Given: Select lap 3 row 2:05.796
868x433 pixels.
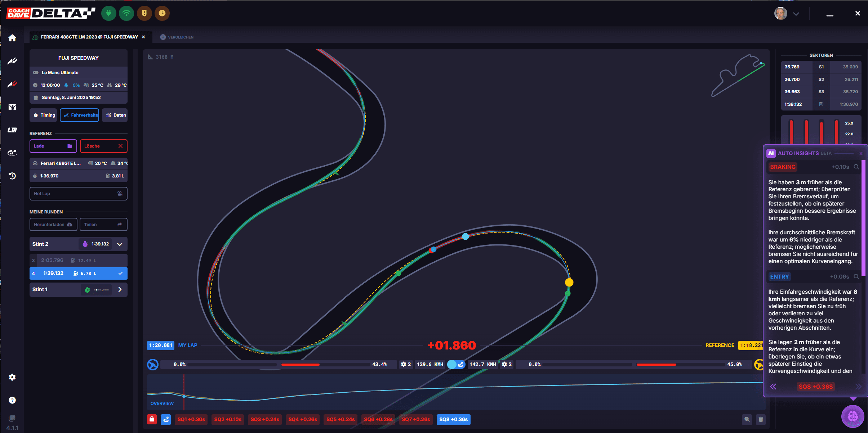Looking at the screenshot, I should [79, 260].
